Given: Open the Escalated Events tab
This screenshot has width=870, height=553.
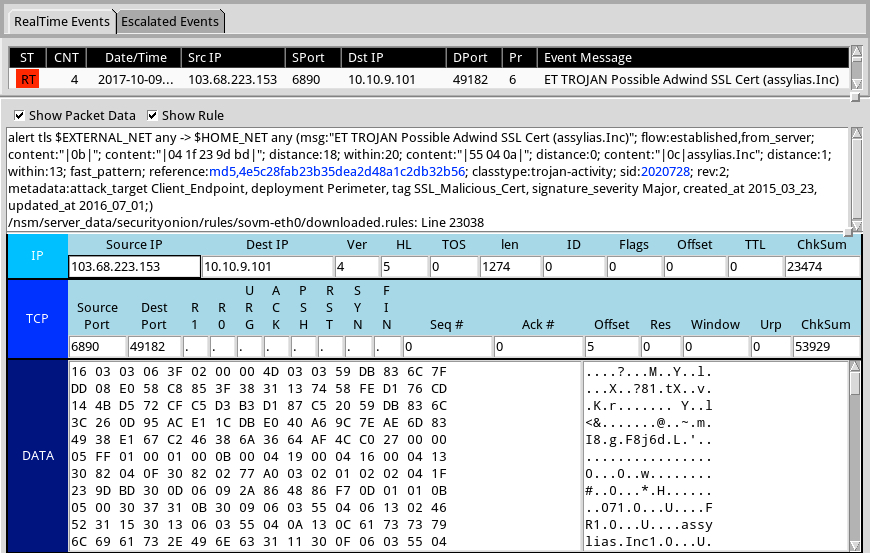Looking at the screenshot, I should point(170,22).
